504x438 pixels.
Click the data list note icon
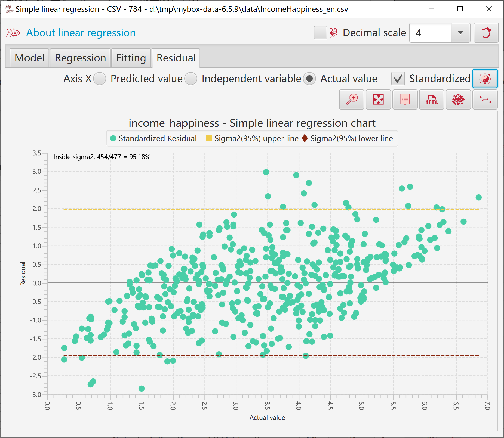[x=405, y=100]
